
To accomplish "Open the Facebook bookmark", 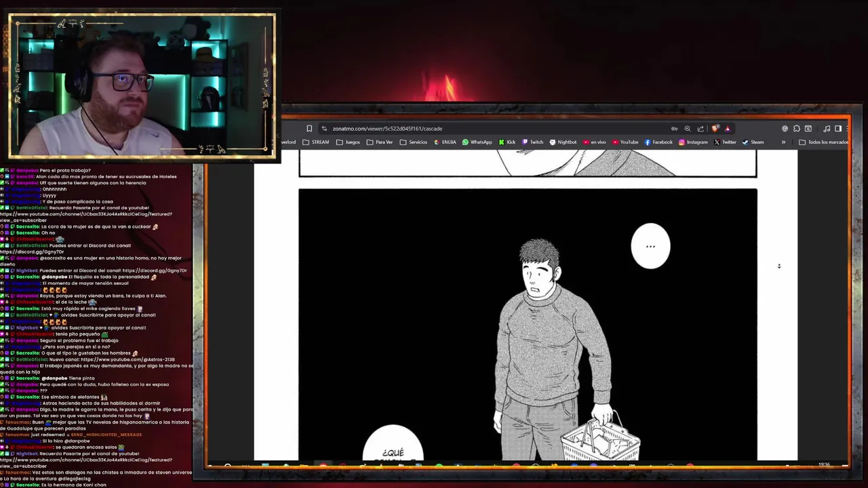I will 658,142.
